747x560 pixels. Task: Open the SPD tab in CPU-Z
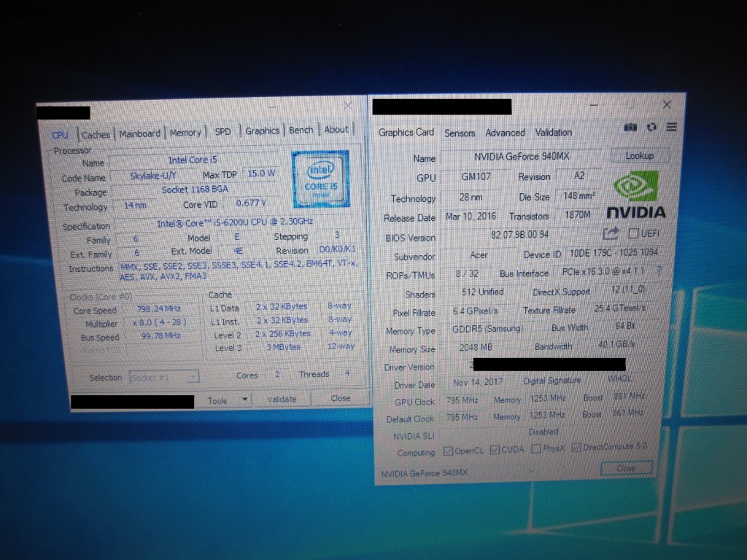(222, 132)
